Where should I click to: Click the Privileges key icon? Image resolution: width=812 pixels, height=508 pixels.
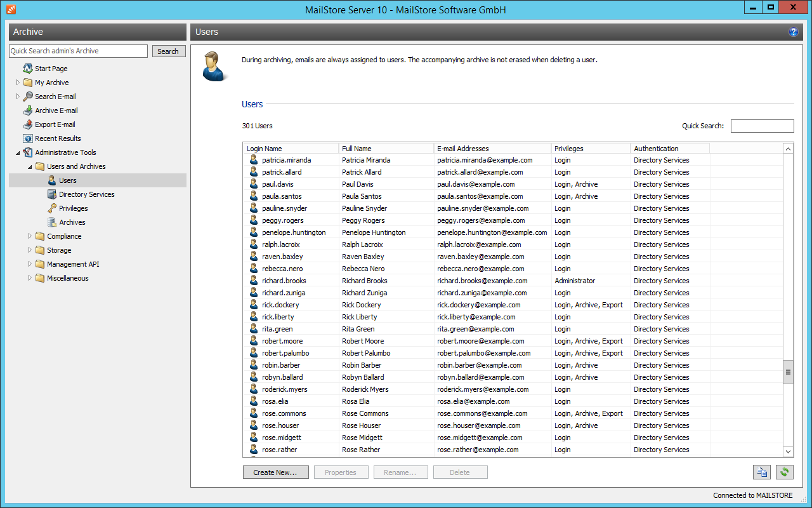pos(52,208)
